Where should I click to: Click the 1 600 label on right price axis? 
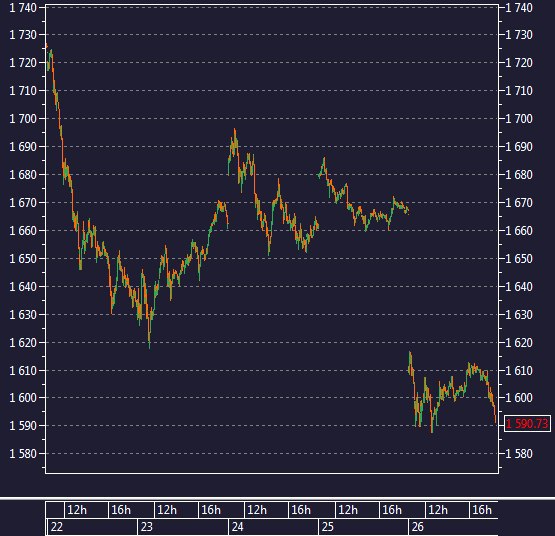(x=519, y=398)
